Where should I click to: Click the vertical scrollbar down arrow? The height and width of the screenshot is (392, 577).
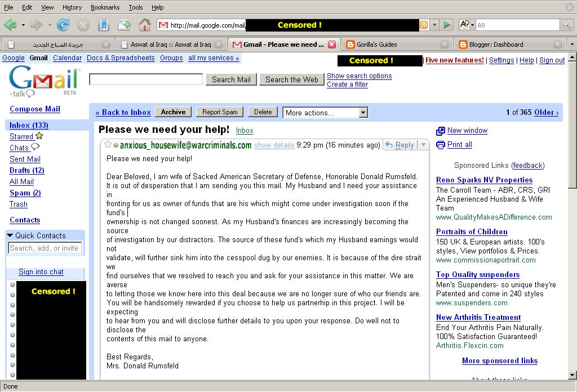572,376
